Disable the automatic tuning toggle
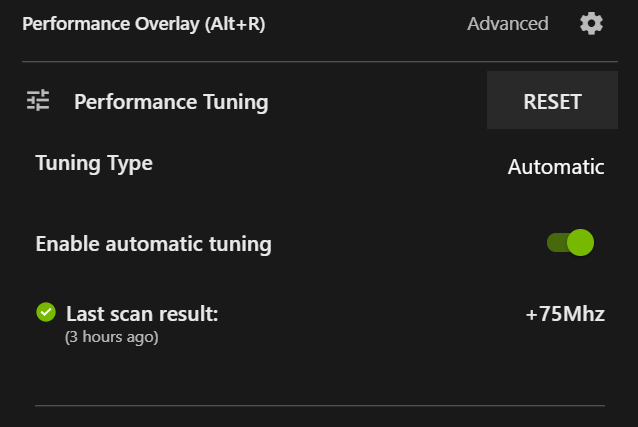 pyautogui.click(x=570, y=242)
